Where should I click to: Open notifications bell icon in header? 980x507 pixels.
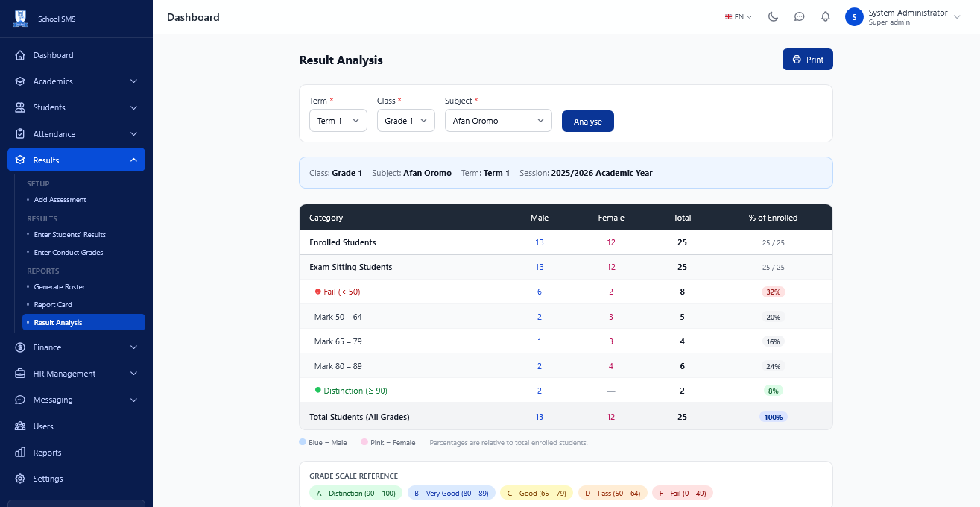click(826, 16)
